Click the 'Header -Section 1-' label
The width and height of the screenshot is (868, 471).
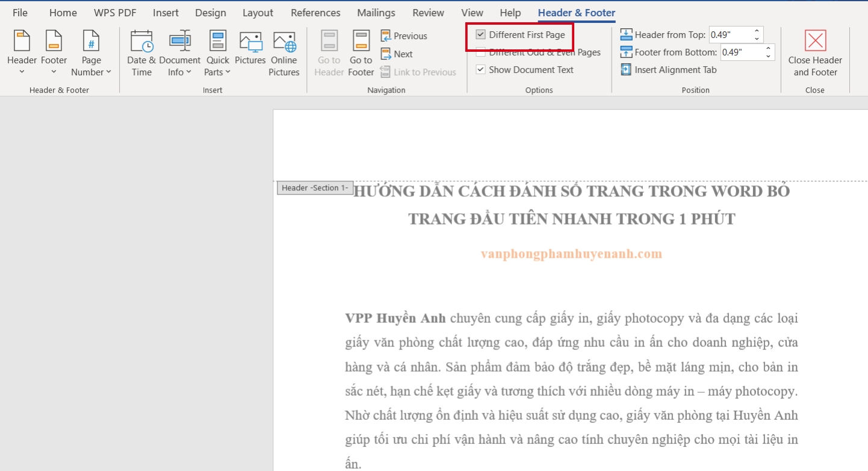pos(315,188)
